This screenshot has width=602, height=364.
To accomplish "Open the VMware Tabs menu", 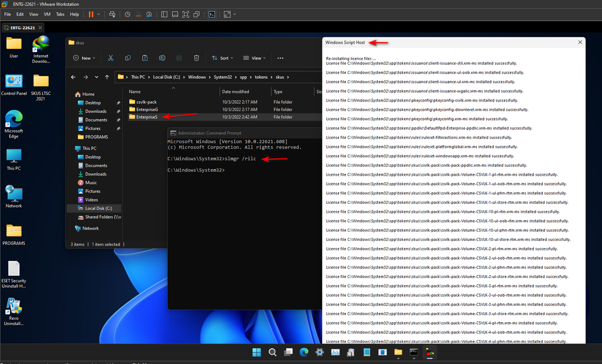I will tap(60, 15).
